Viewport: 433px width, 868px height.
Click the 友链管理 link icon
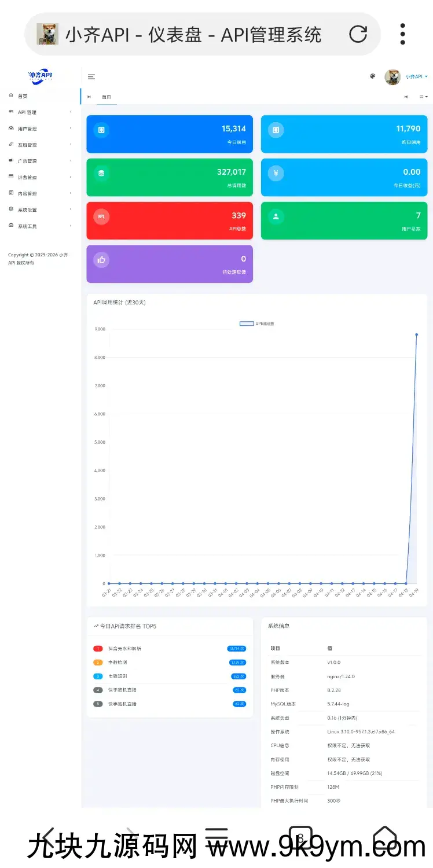coord(11,144)
